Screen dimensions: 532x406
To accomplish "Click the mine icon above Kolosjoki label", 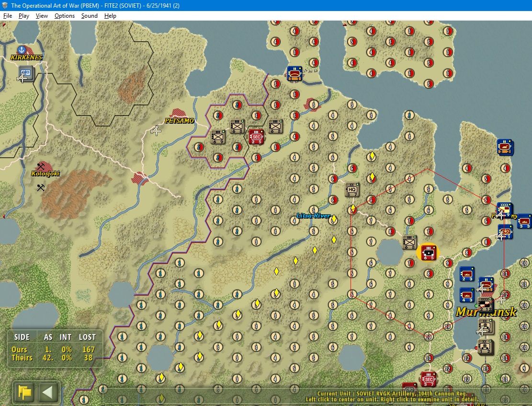I will pos(41,166).
